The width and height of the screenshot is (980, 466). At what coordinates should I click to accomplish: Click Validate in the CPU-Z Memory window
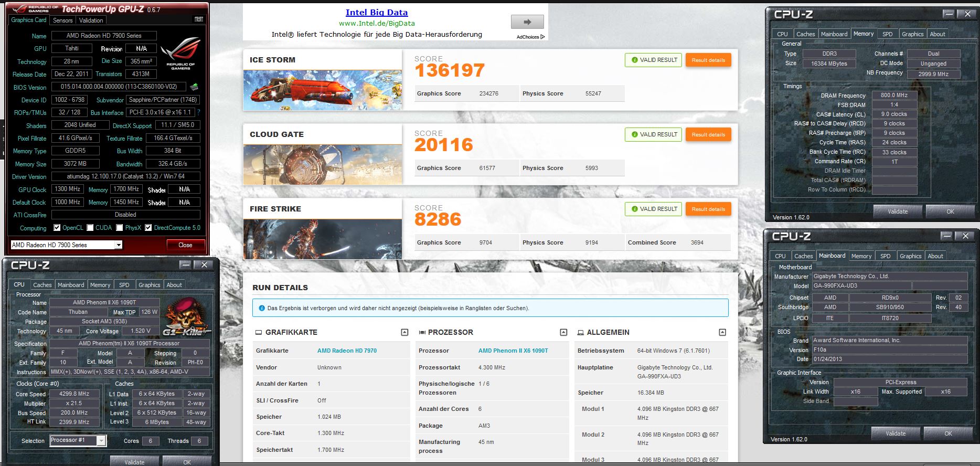coord(898,211)
